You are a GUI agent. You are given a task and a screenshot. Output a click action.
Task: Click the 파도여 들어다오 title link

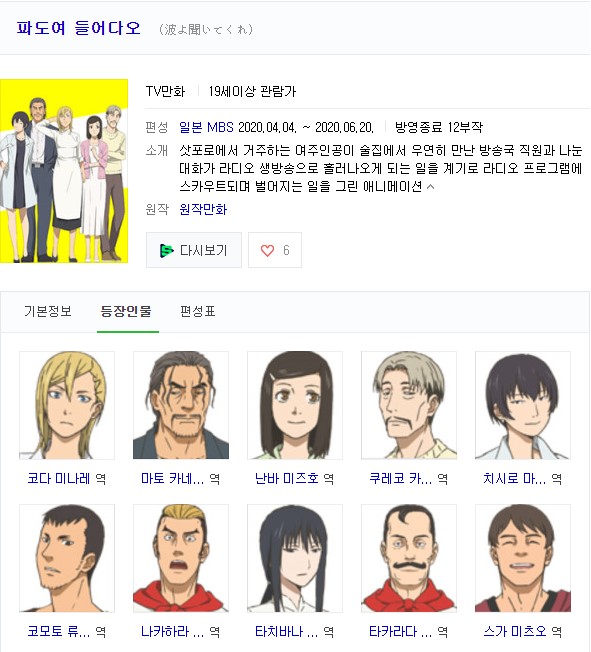pos(79,28)
